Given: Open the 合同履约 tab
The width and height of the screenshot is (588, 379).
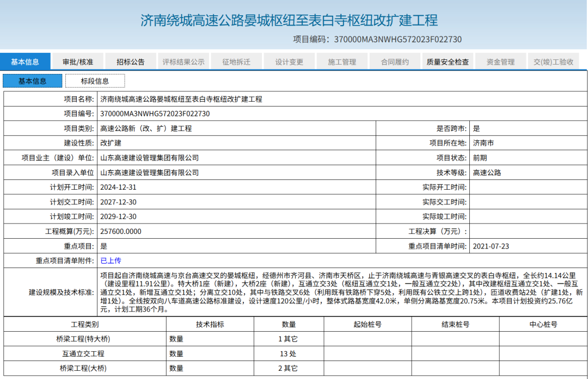Looking at the screenshot, I should (395, 62).
